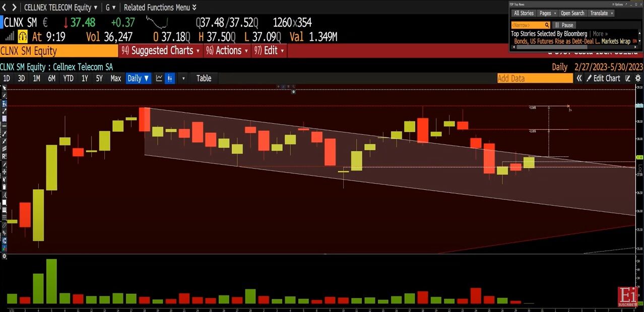Open the chart settings gear near Edit Chart
This screenshot has width=644, height=312.
click(x=638, y=78)
